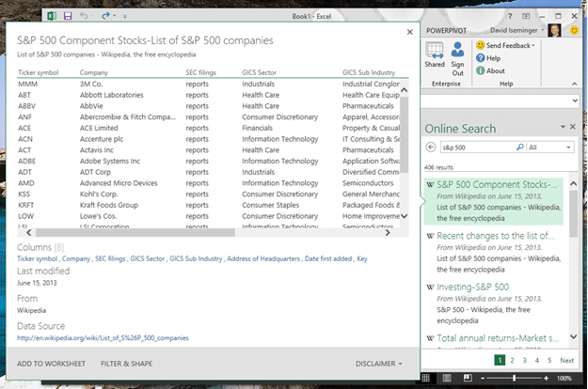Click the zoom slider handle
Image resolution: width=588 pixels, height=389 pixels.
[x=514, y=378]
